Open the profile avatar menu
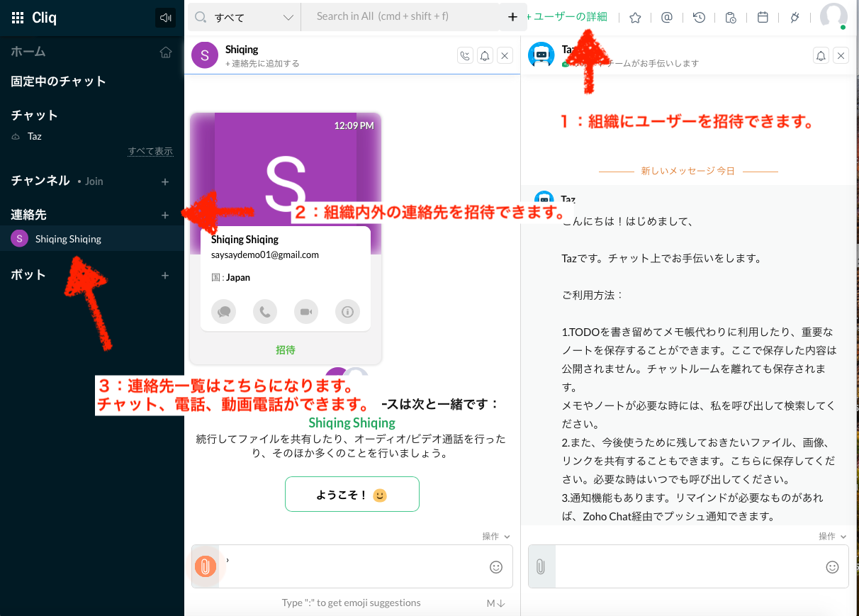This screenshot has width=859, height=616. click(x=833, y=16)
